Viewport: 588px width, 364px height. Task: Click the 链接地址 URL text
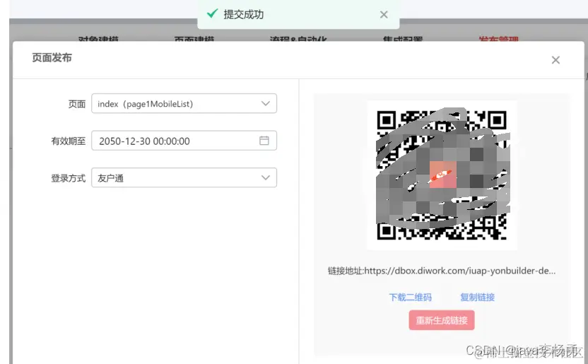point(442,271)
